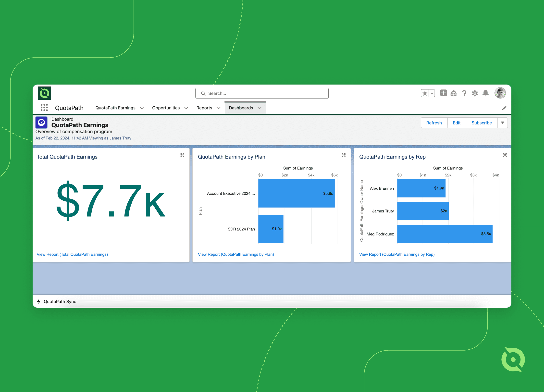Viewport: 544px width, 392px height.
Task: Open View Report (QuotaPath Earnings by Rep)
Action: pos(397,254)
